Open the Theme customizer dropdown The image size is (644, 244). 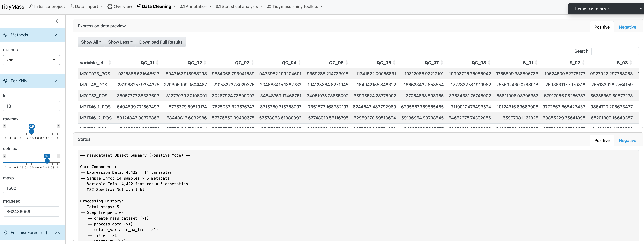(606, 9)
